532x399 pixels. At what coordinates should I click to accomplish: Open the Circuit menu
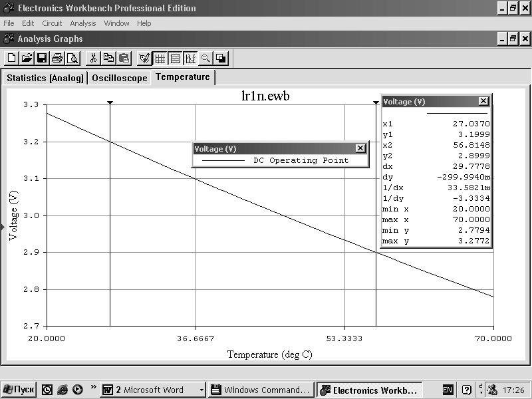52,23
